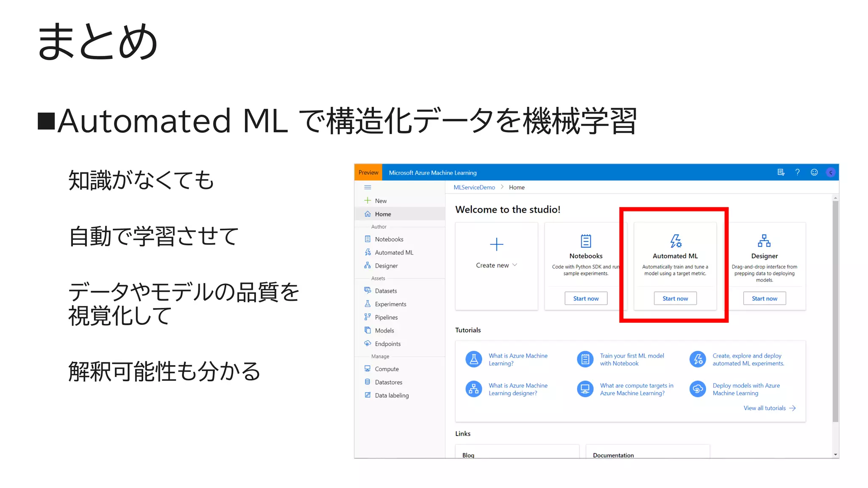
Task: Click the icon for Create, explore and deploy tutorial
Action: coord(698,359)
